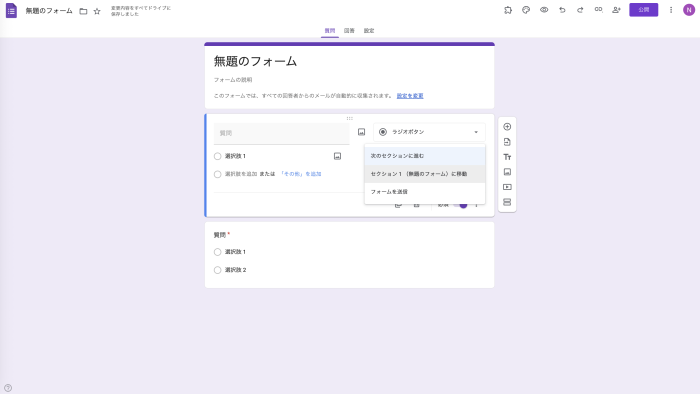
Task: Click the 選択肢を追加 text
Action: click(241, 174)
